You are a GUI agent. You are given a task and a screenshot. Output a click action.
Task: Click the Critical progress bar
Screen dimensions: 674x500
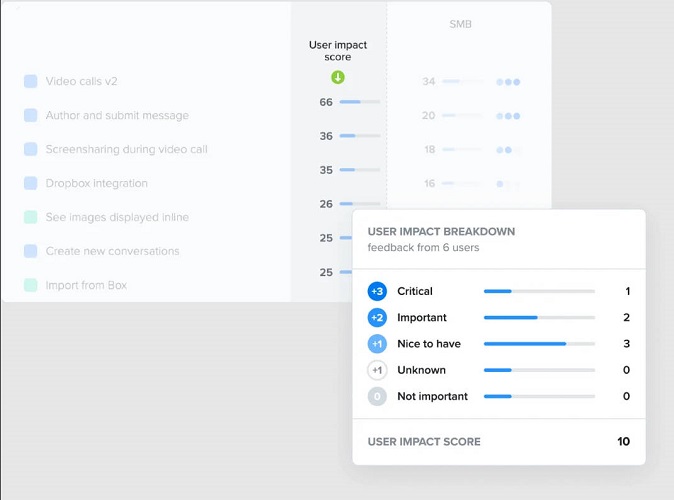coord(538,292)
